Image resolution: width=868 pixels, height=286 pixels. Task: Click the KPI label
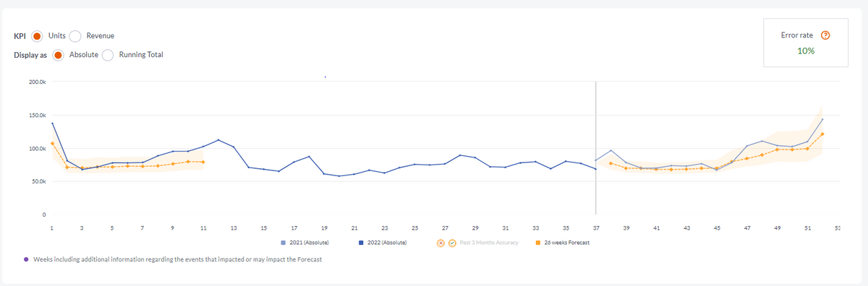click(x=20, y=36)
